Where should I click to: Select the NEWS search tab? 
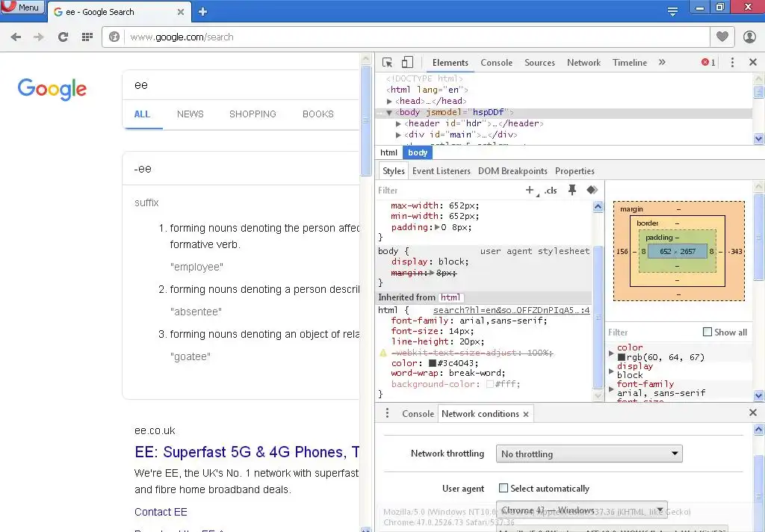click(191, 114)
